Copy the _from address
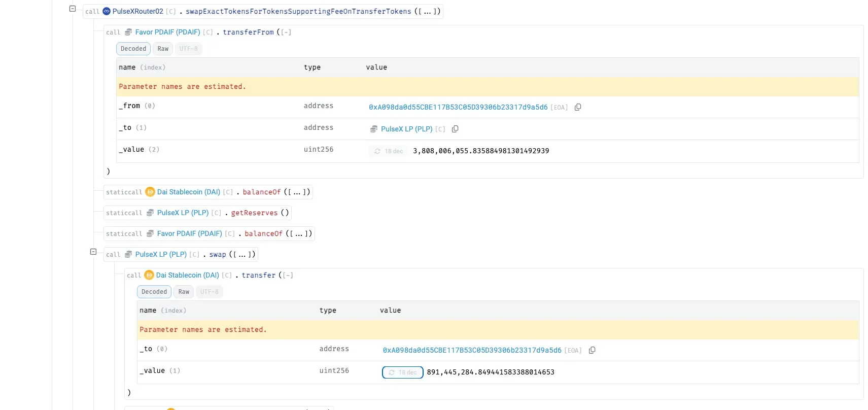The width and height of the screenshot is (868, 410). [x=578, y=107]
